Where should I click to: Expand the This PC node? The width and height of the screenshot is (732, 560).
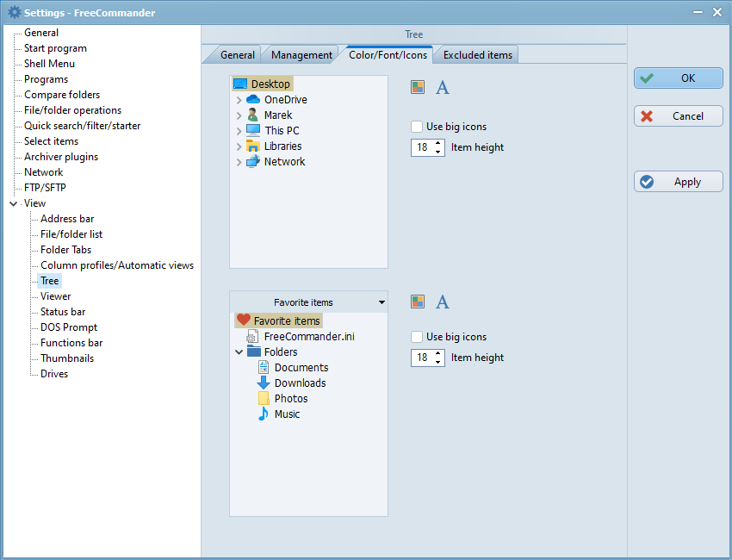(x=239, y=131)
